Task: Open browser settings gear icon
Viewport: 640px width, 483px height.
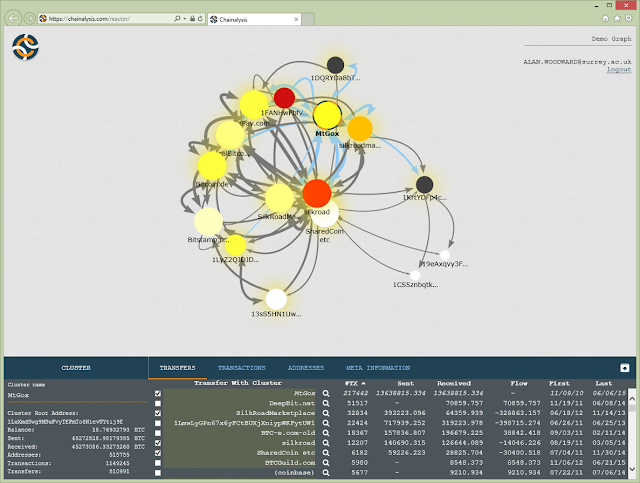Action: [x=629, y=18]
